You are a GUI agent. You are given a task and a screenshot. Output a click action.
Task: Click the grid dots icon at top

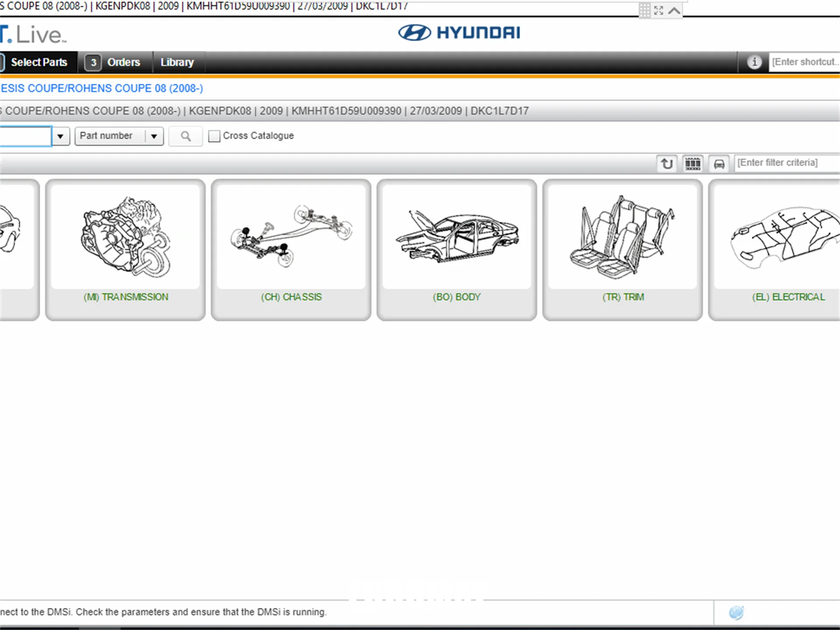tap(644, 10)
